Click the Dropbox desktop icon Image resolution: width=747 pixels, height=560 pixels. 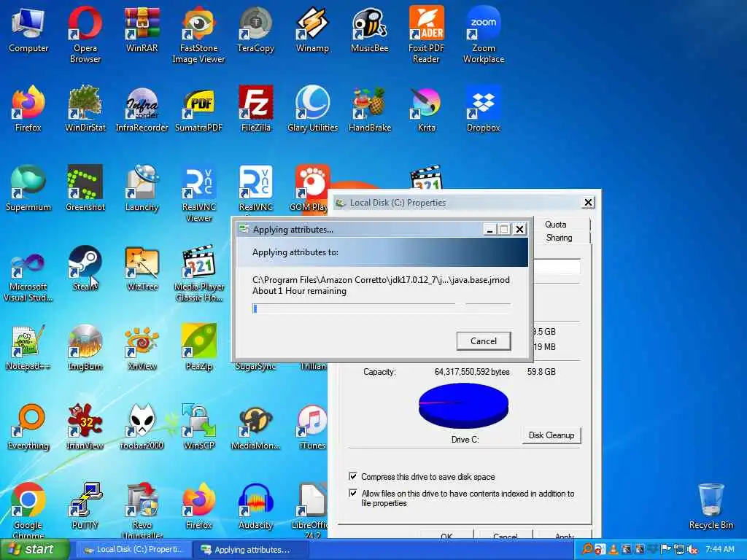[x=484, y=109]
